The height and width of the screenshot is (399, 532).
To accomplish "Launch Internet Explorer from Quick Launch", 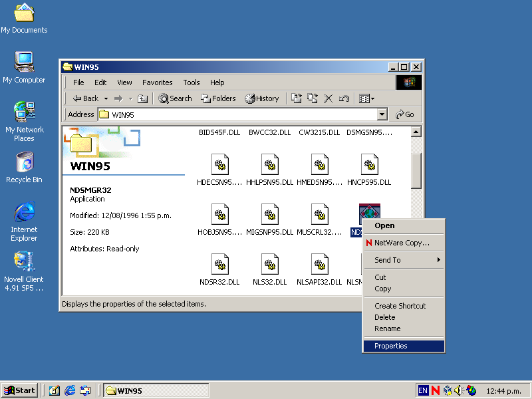I will coord(70,390).
